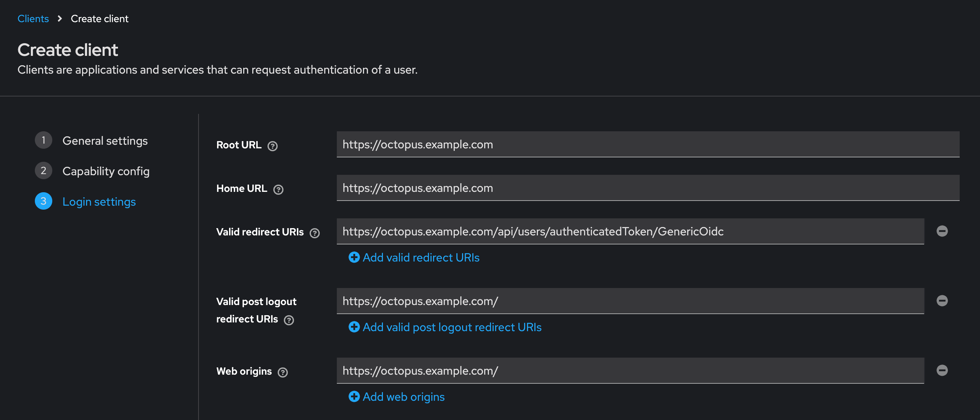Click the plus icon beside Add web origins

tap(354, 396)
